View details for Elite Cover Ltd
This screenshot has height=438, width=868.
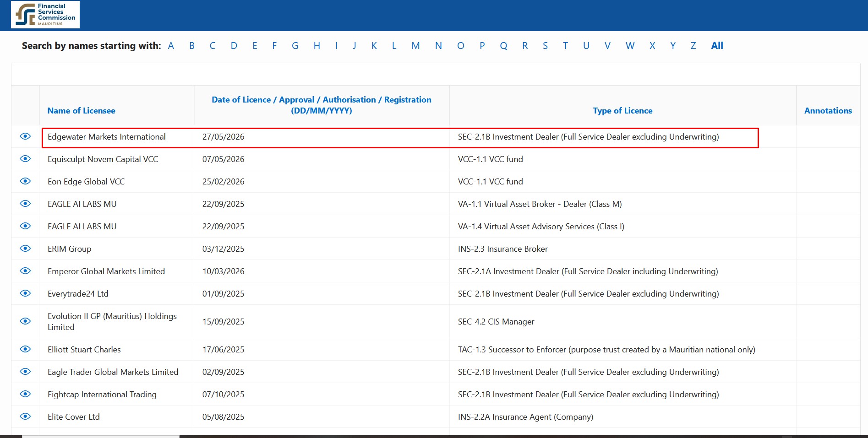[x=25, y=416]
